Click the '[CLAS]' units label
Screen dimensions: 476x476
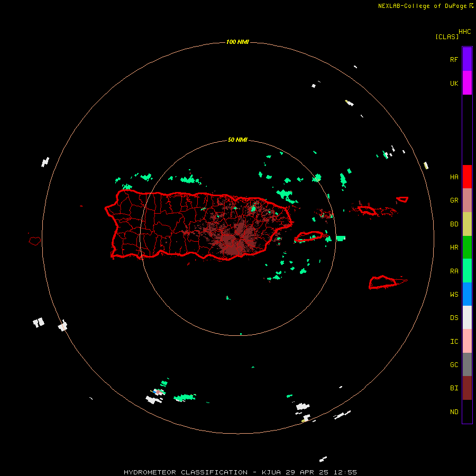pos(447,36)
